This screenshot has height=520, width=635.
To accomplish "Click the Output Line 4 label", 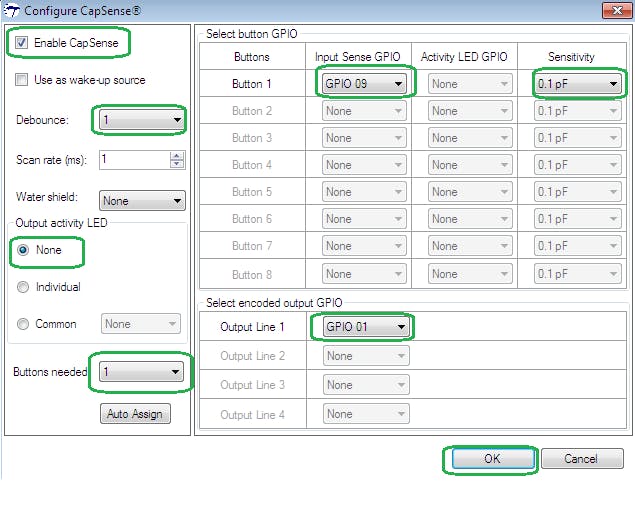I will pyautogui.click(x=252, y=415).
